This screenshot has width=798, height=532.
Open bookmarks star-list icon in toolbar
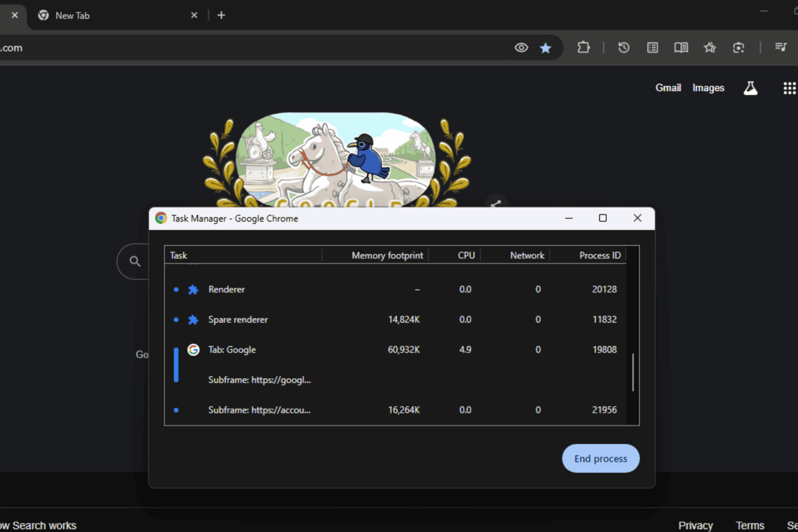click(x=710, y=47)
